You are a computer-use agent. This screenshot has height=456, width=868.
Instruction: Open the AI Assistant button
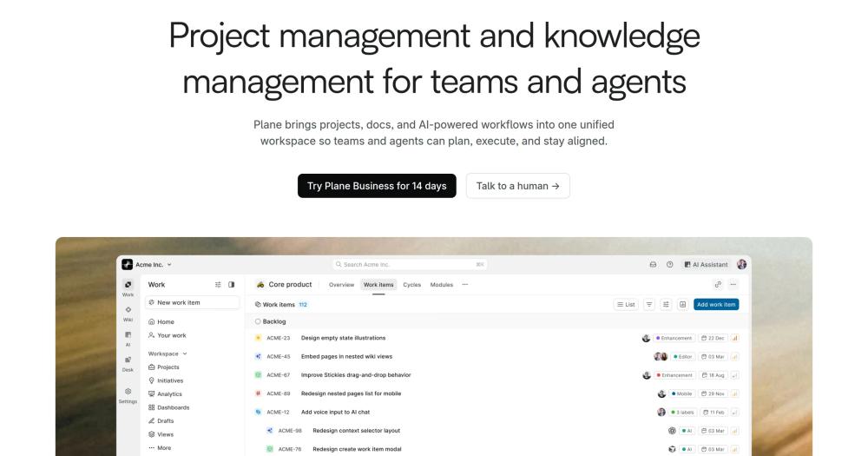706,265
